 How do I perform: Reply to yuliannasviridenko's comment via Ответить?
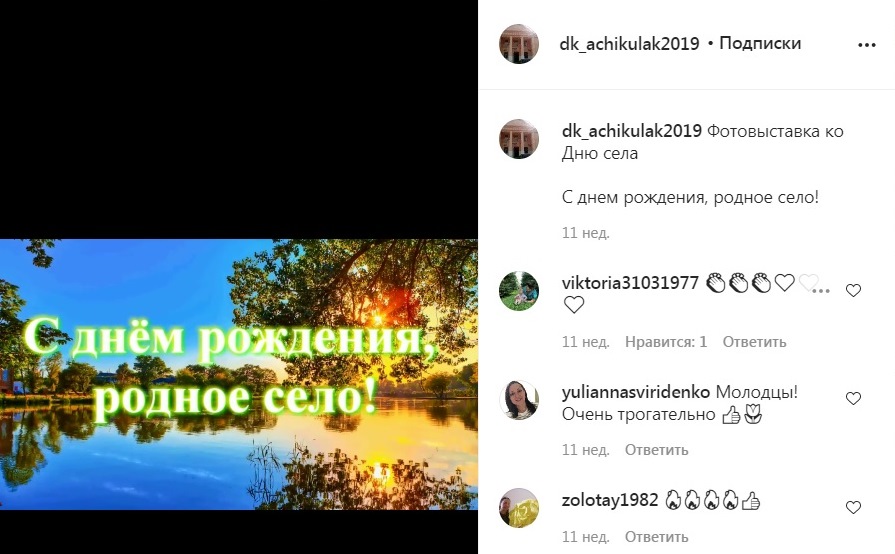click(x=656, y=450)
